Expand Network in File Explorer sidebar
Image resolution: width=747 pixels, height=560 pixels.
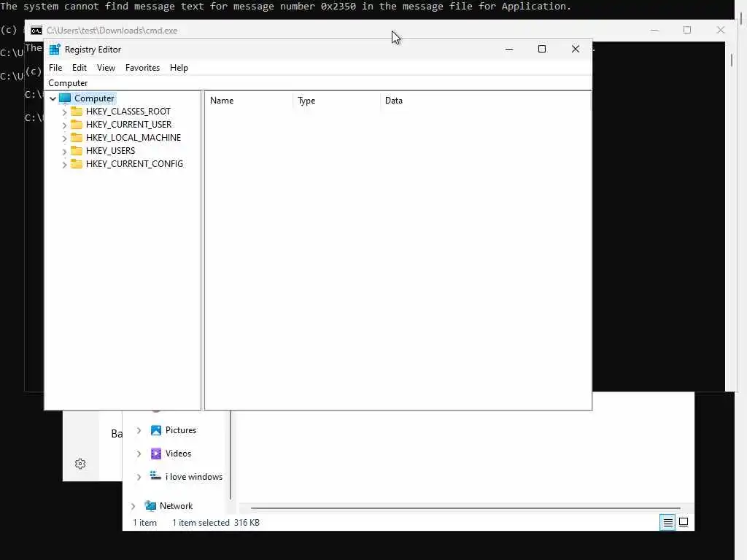click(x=133, y=506)
